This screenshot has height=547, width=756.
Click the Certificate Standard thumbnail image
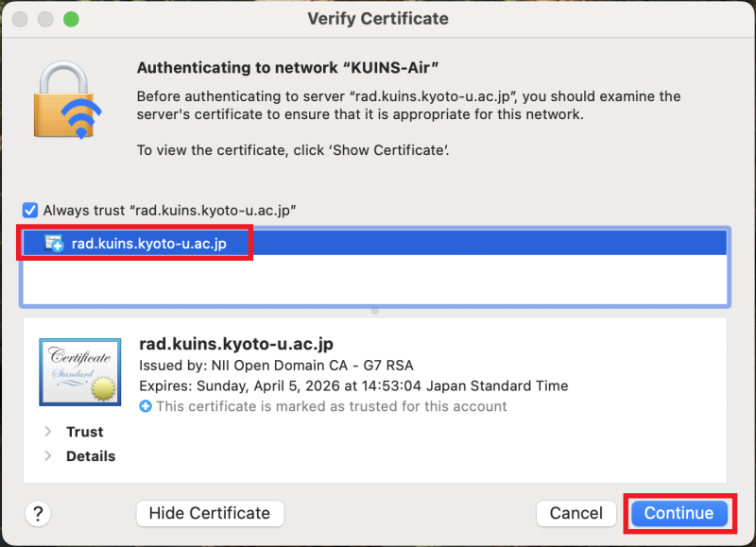pos(80,371)
